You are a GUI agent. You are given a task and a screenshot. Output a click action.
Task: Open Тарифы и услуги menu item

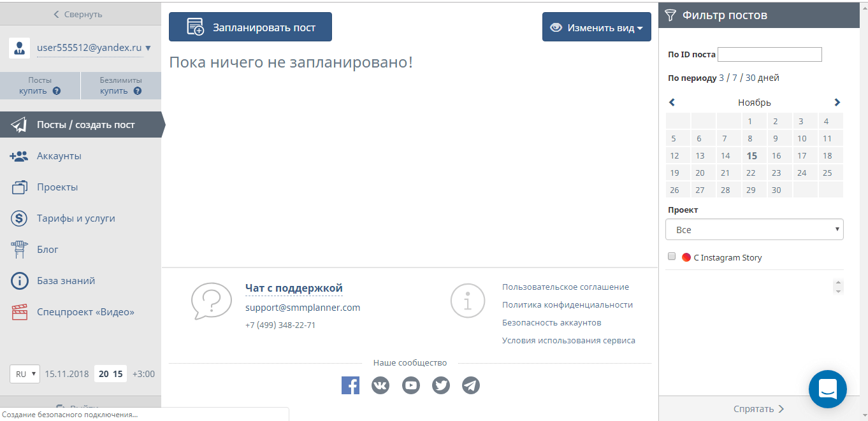click(76, 218)
